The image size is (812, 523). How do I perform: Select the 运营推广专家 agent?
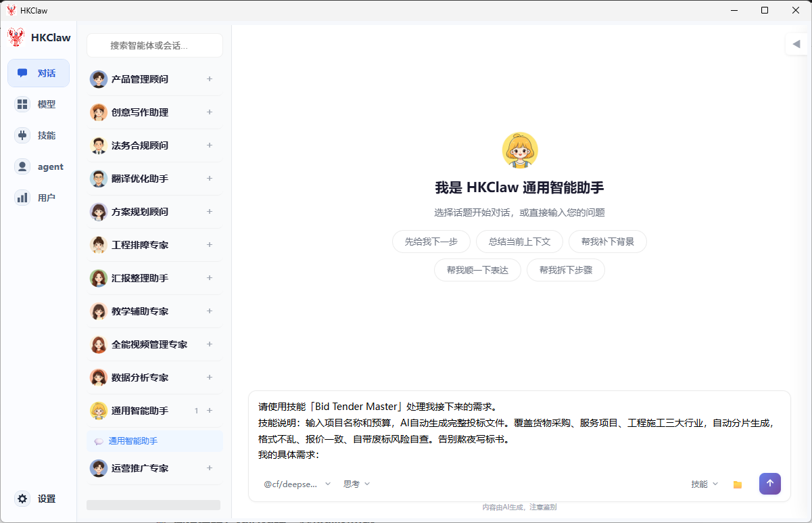tap(154, 468)
